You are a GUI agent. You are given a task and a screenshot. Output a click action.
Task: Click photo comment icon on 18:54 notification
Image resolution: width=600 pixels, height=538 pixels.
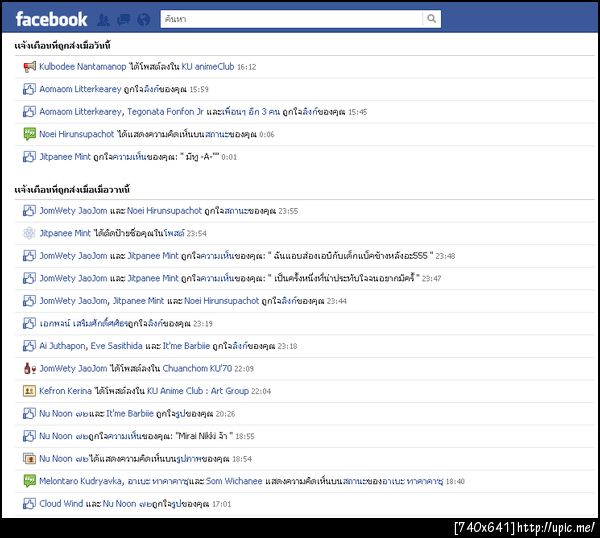coord(29,458)
